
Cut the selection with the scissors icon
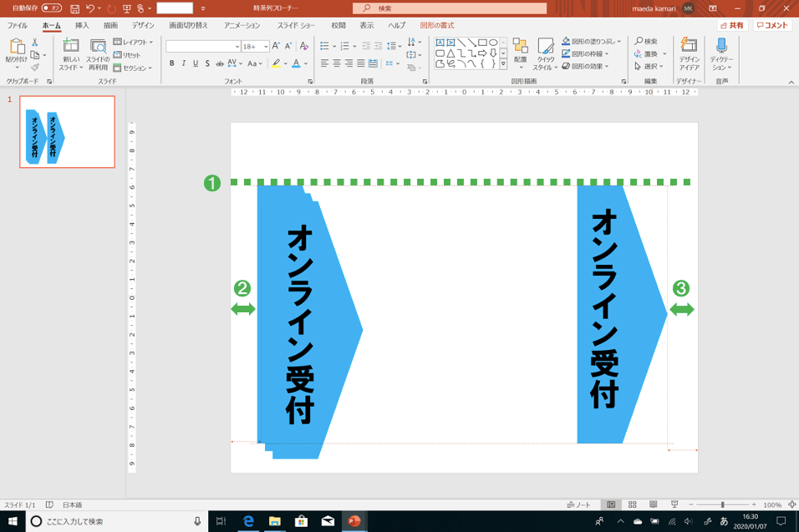pyautogui.click(x=34, y=43)
